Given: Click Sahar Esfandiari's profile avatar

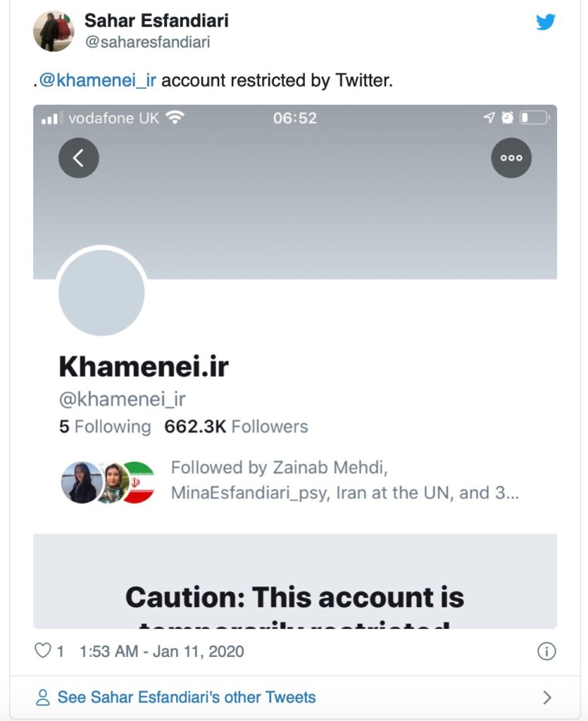Looking at the screenshot, I should 51,32.
